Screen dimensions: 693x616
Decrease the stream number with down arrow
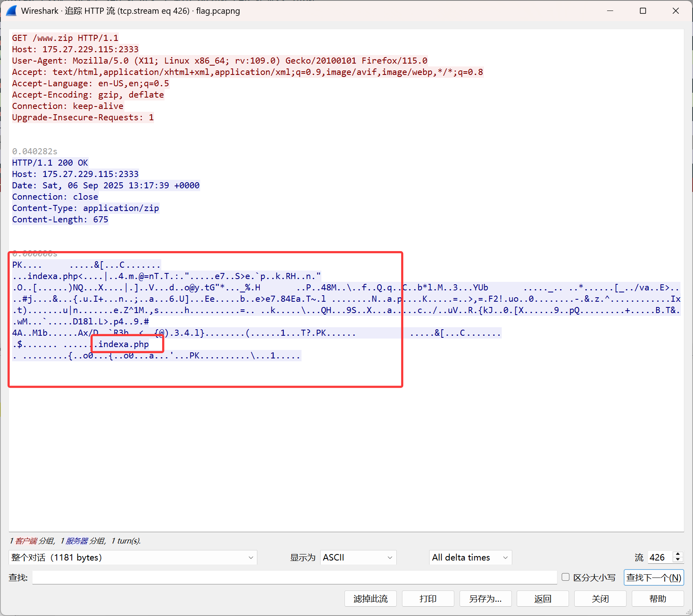point(678,560)
